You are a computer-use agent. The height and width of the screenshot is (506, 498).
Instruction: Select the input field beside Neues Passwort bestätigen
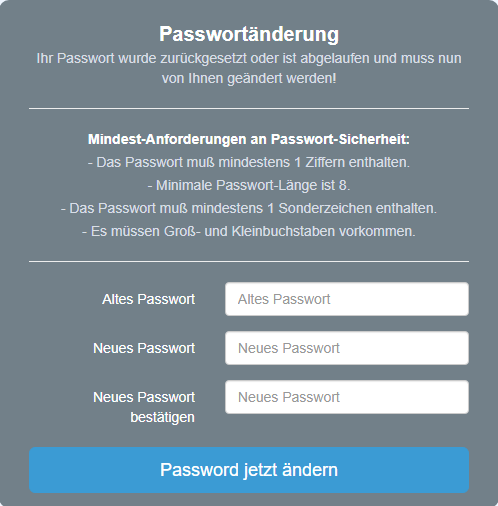click(x=347, y=397)
